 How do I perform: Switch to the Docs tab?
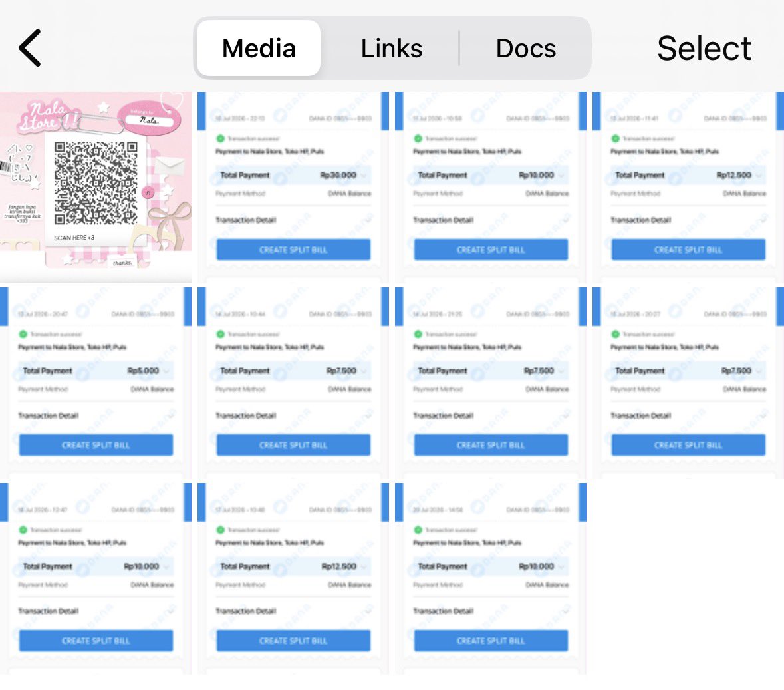525,48
